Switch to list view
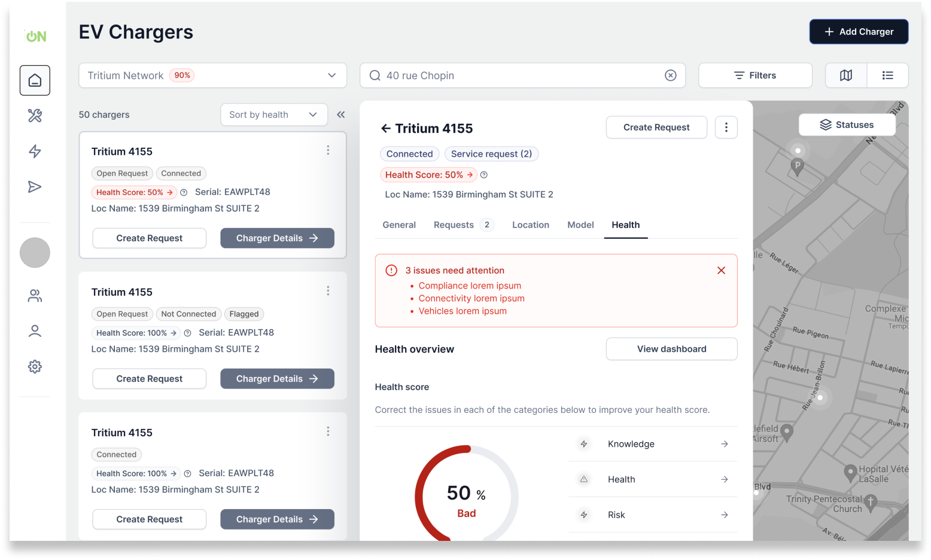The image size is (931, 560). coord(888,75)
